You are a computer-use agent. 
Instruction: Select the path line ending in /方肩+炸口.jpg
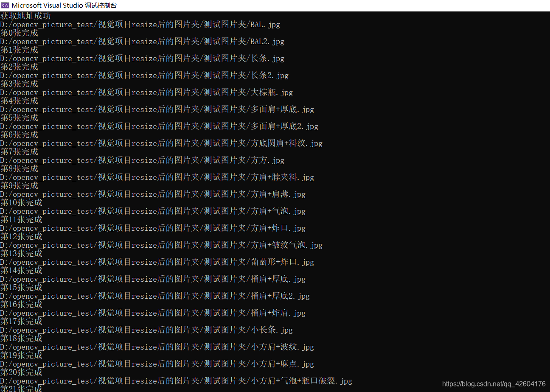pyautogui.click(x=153, y=228)
